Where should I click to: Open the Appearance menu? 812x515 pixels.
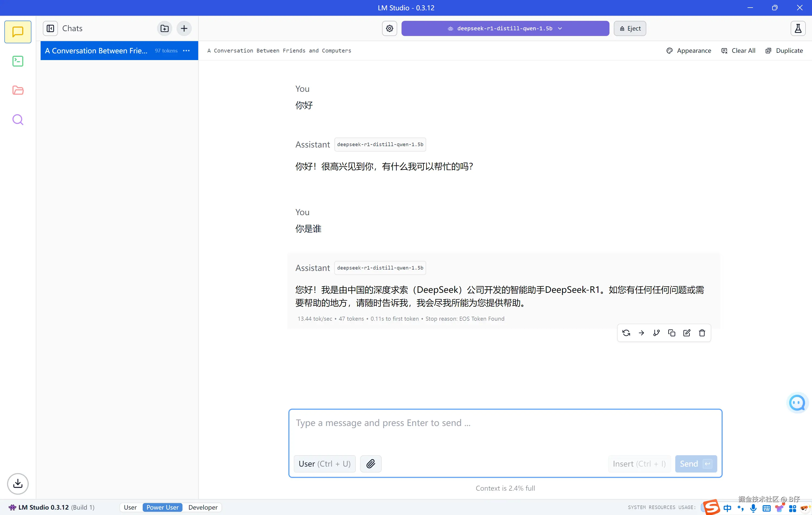pos(689,51)
